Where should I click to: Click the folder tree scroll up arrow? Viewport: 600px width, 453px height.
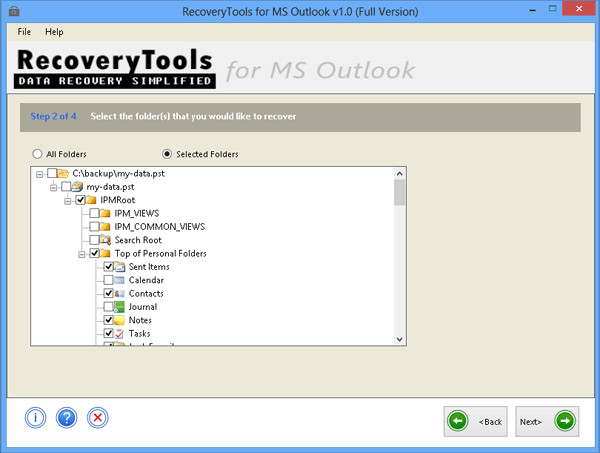[x=400, y=174]
